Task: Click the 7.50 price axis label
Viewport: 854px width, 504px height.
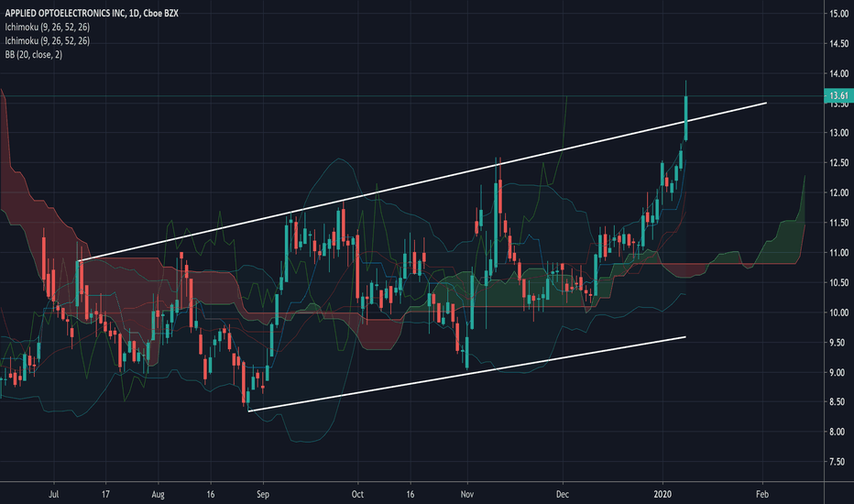Action: (x=838, y=462)
